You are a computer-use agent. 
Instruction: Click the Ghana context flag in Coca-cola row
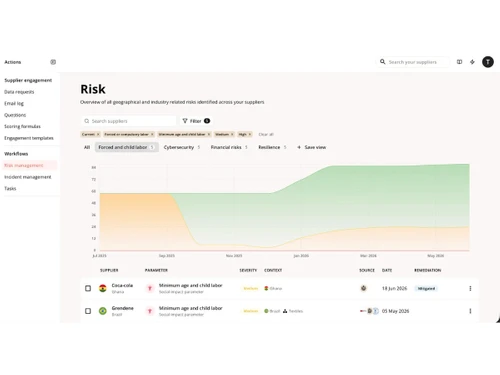coord(266,288)
